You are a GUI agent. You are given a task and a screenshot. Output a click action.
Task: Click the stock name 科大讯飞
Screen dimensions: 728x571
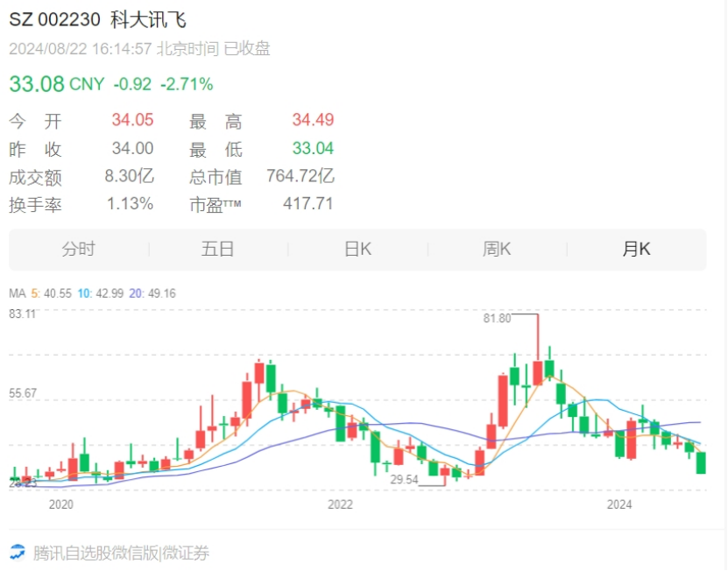[149, 20]
